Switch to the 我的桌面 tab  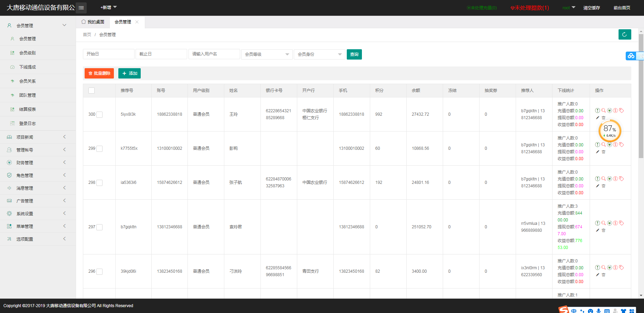pyautogui.click(x=93, y=22)
